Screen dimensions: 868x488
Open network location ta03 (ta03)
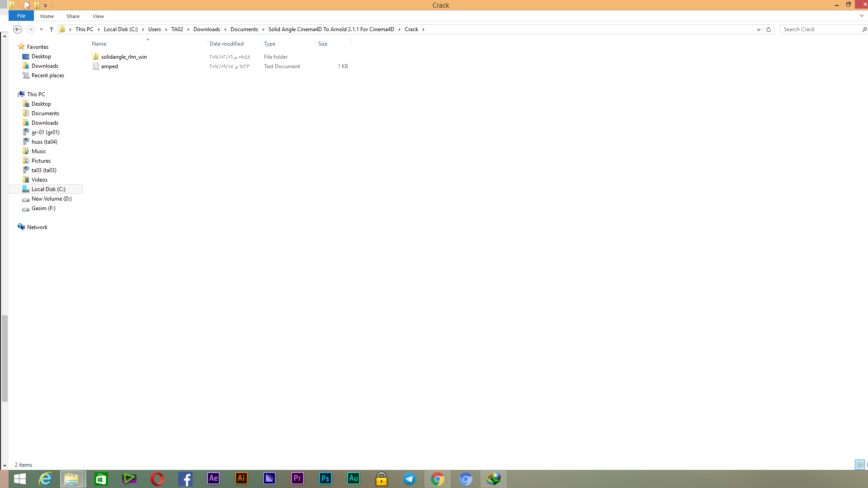click(44, 170)
